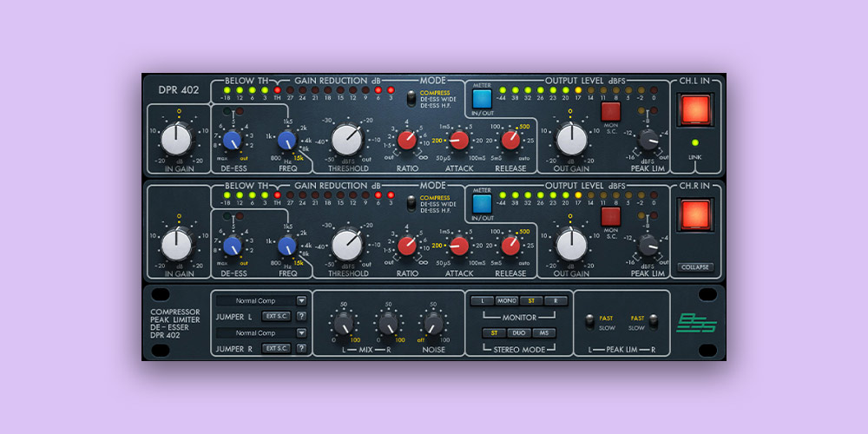This screenshot has height=434, width=868.
Task: Click the dark PEAK LIM knob on channel R
Action: click(x=648, y=244)
